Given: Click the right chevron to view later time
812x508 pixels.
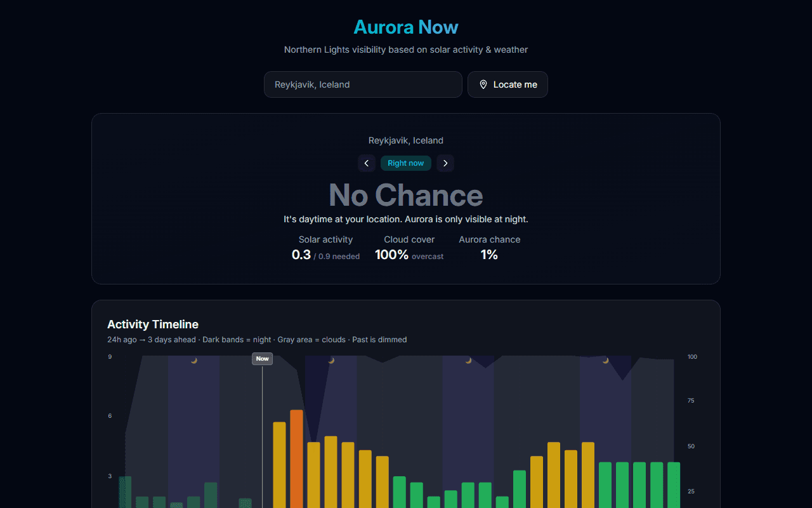Looking at the screenshot, I should coord(445,163).
